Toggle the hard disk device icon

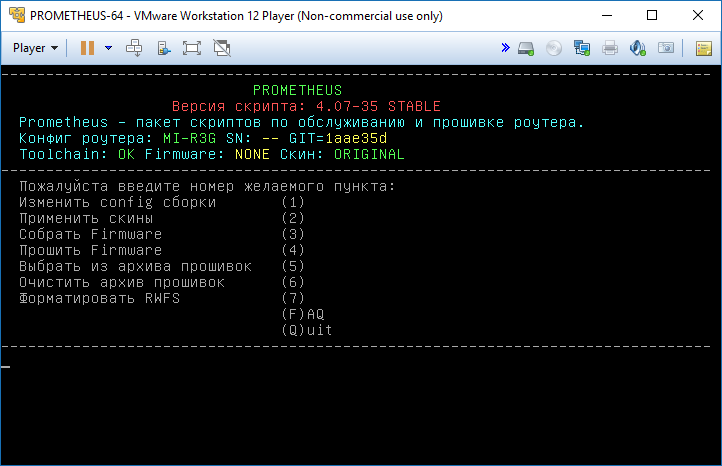click(526, 48)
